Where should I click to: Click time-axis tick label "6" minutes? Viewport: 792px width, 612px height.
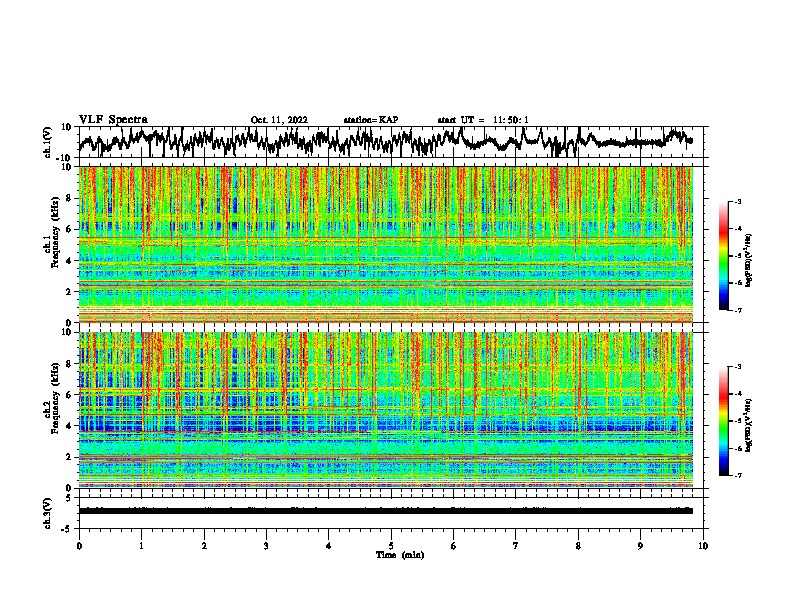[x=454, y=546]
